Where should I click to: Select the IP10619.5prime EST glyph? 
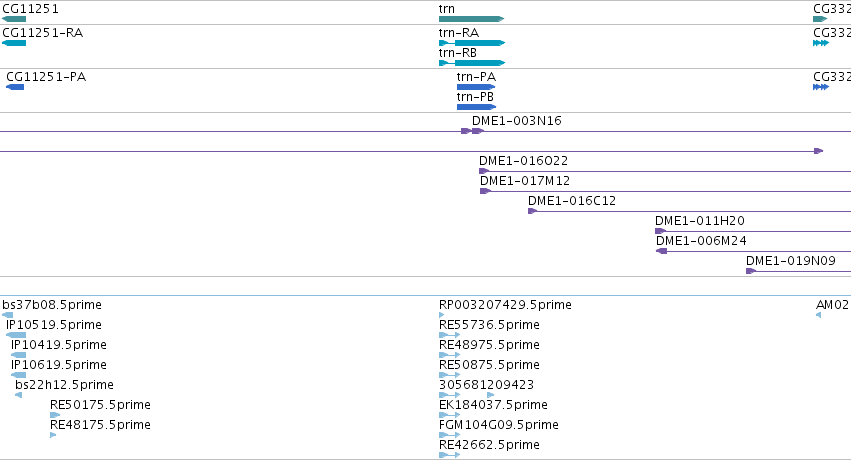pyautogui.click(x=18, y=375)
